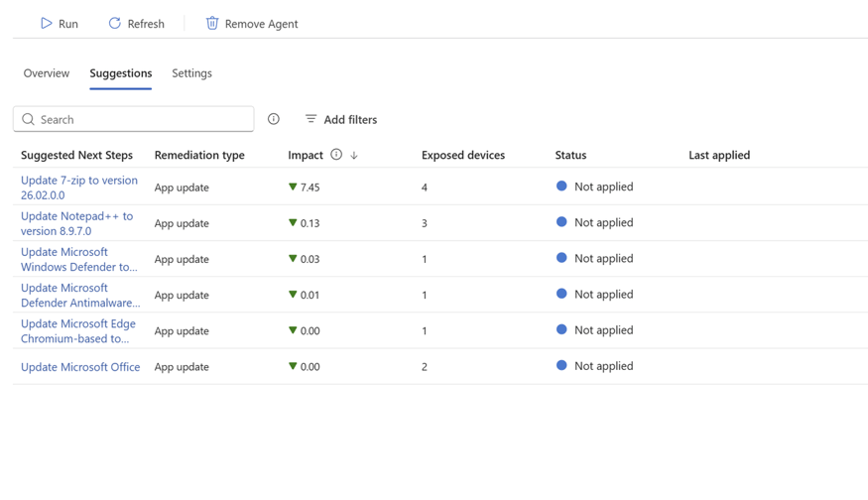Open Update Microsoft Defender Antimalware suggestion
The height and width of the screenshot is (500, 868).
tap(80, 295)
